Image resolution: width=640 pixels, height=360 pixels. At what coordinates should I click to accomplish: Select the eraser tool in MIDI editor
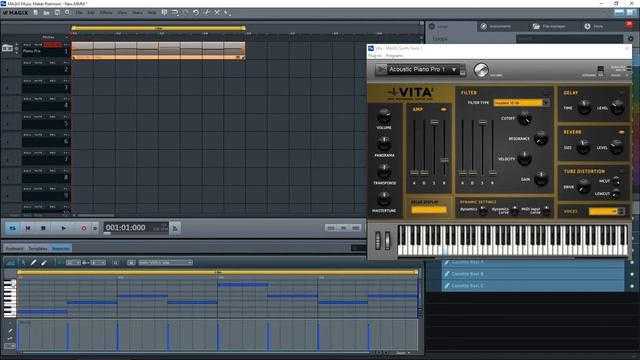click(x=44, y=262)
